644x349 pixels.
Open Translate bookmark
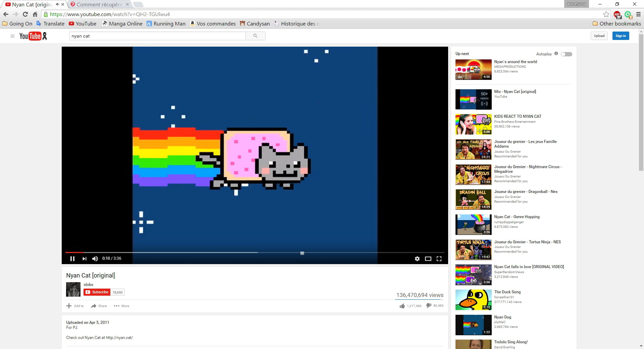tap(50, 23)
